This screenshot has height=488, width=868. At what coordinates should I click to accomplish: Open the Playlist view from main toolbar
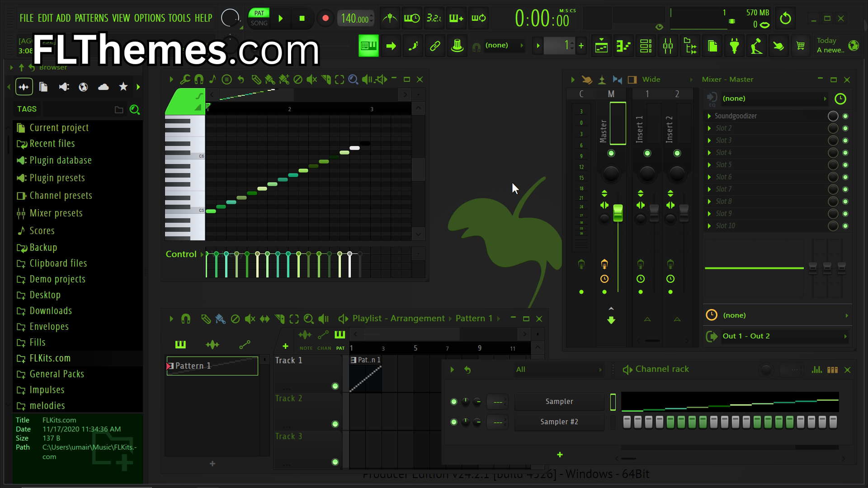601,46
